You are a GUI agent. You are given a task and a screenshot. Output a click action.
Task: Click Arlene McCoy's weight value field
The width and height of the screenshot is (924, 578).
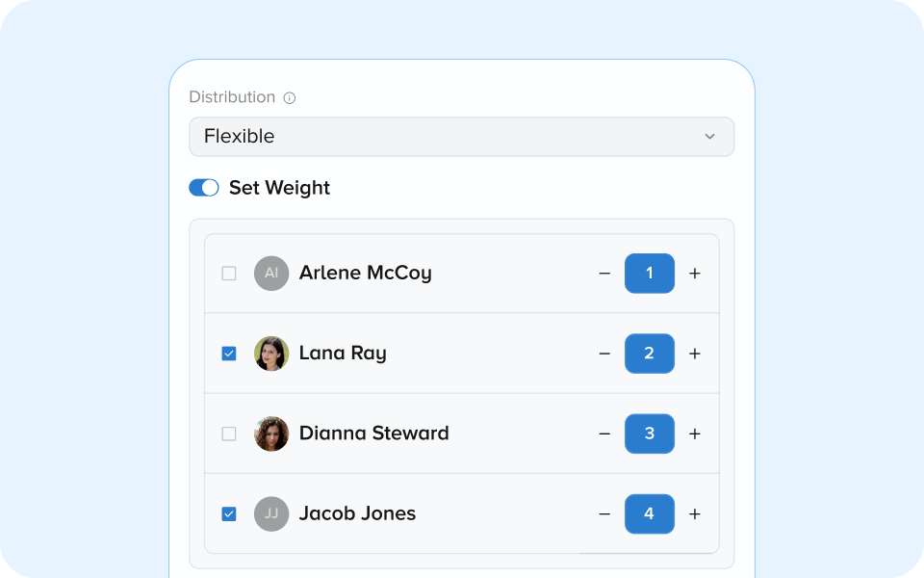[650, 274]
